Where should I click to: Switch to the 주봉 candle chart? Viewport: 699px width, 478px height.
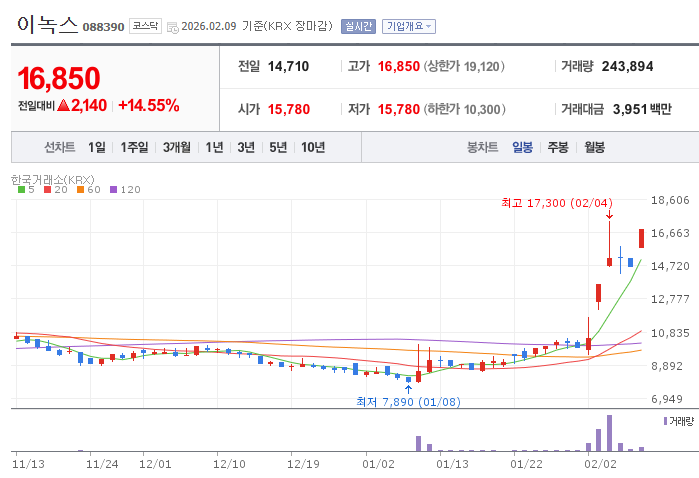click(558, 147)
